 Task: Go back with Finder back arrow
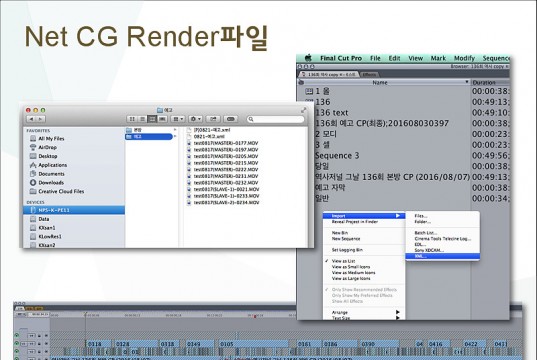click(x=32, y=119)
